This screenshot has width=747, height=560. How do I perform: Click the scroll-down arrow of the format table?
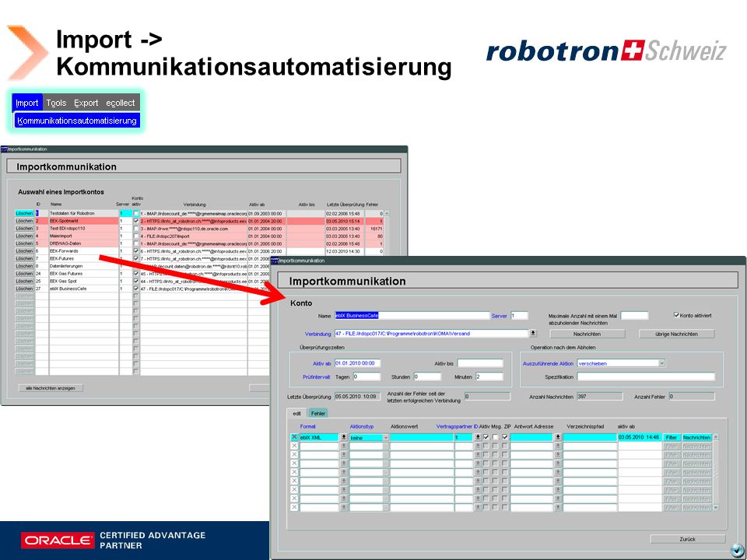coord(715,508)
